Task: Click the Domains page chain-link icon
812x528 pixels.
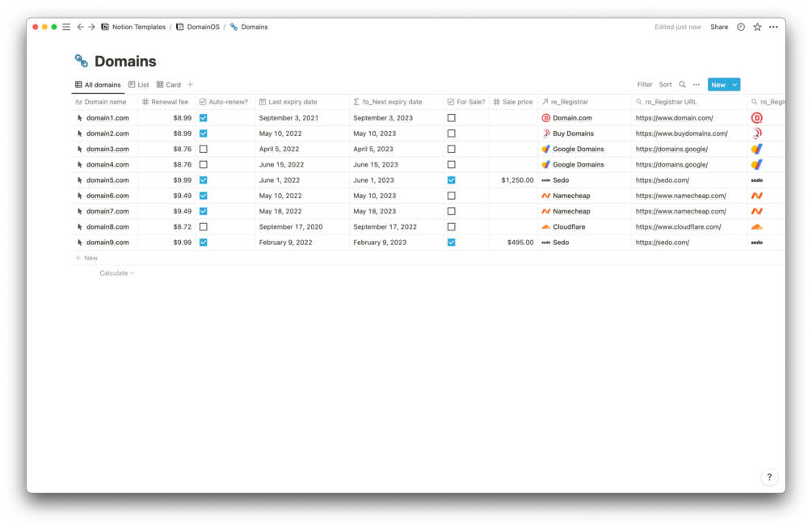Action: [82, 61]
